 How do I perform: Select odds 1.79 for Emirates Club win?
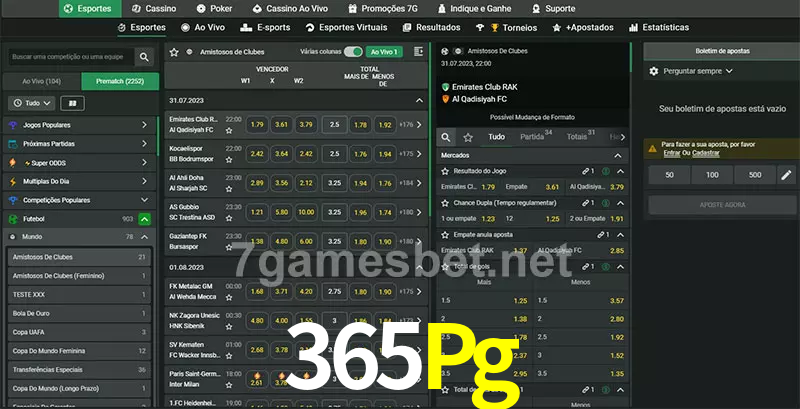click(x=257, y=125)
